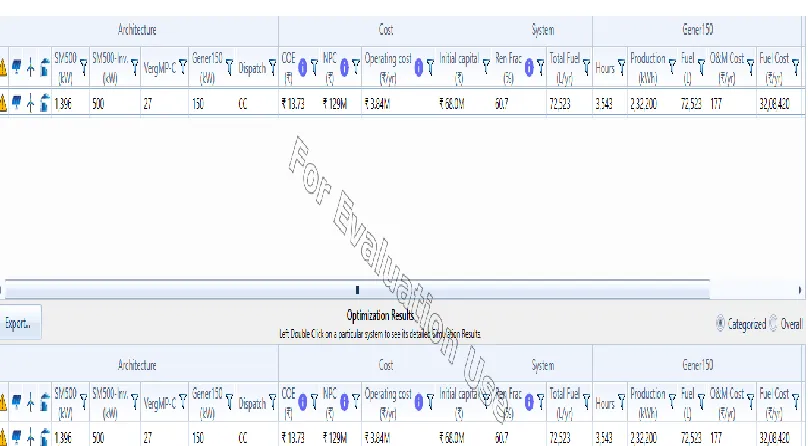The image size is (808, 446).
Task: Click the Export... button
Action: [x=19, y=323]
